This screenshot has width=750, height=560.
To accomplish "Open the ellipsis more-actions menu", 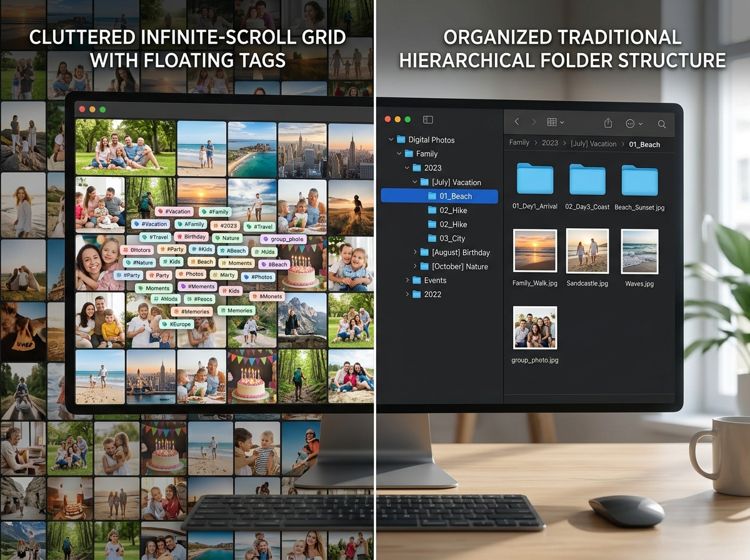I will [633, 123].
